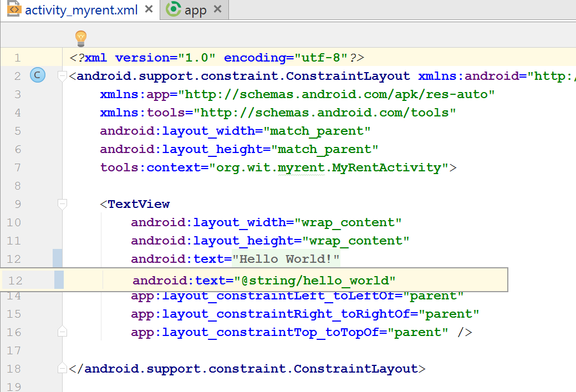Collapse the ConstraintLayout element with its fold marker
The height and width of the screenshot is (392, 576).
click(62, 75)
